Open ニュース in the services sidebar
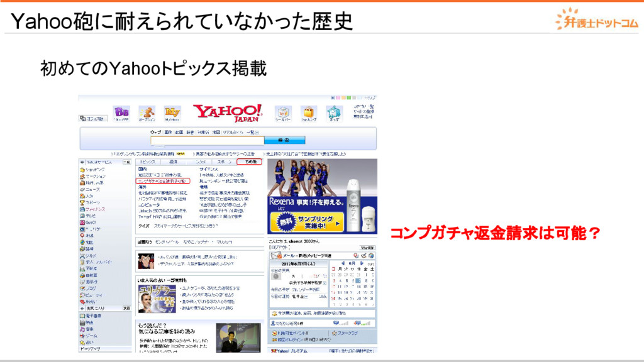 91,190
